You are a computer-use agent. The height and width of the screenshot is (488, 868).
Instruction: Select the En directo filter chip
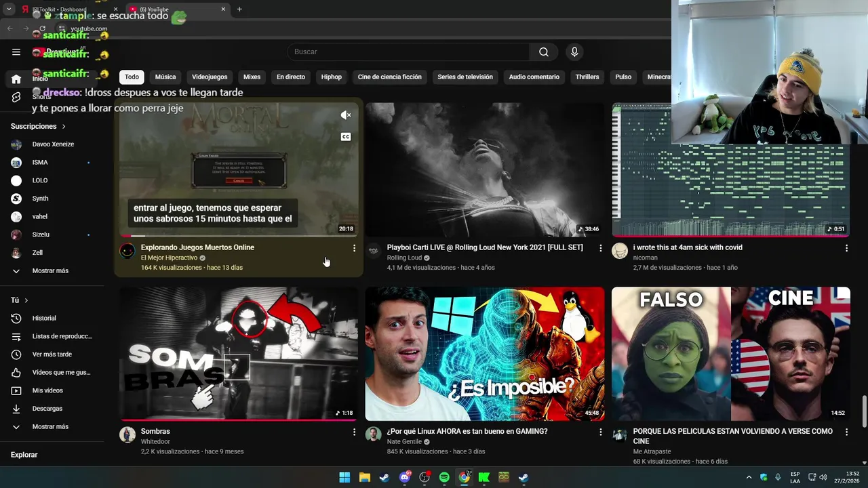tap(291, 77)
